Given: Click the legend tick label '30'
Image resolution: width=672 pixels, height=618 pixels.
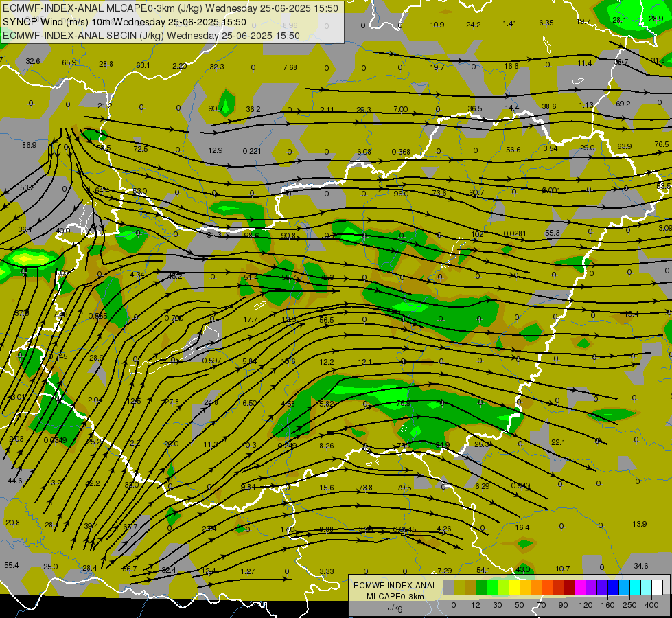Looking at the screenshot, I should point(498,605).
